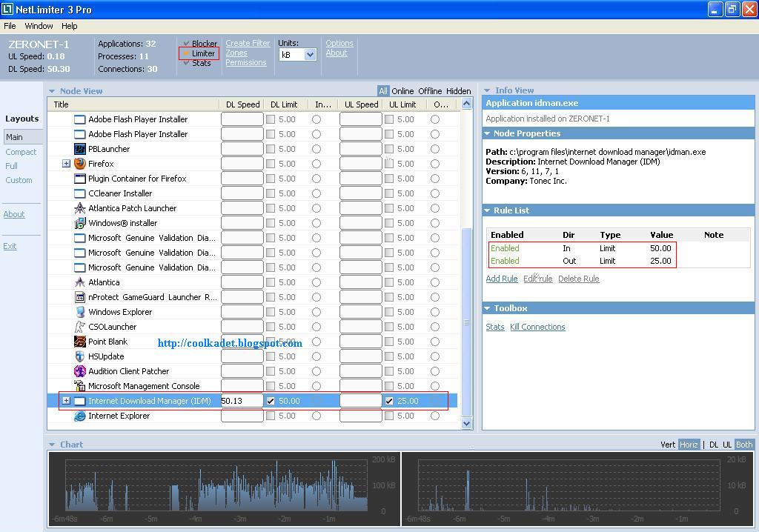Click the Internet Explorer icon

80,416
